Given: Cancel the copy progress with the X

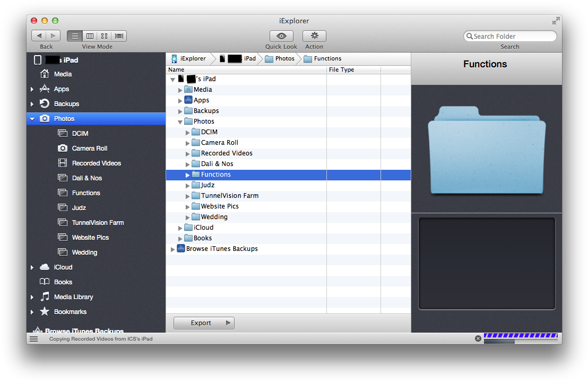Looking at the screenshot, I should [x=478, y=338].
